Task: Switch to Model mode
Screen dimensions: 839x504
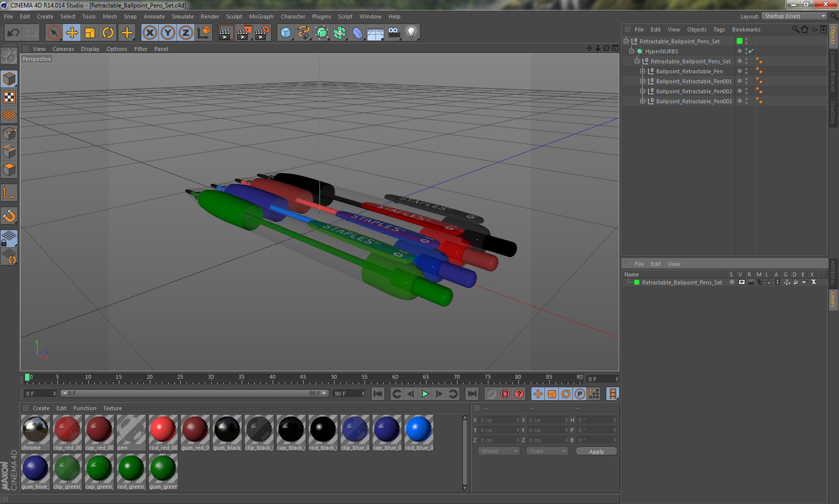Action: click(x=9, y=79)
